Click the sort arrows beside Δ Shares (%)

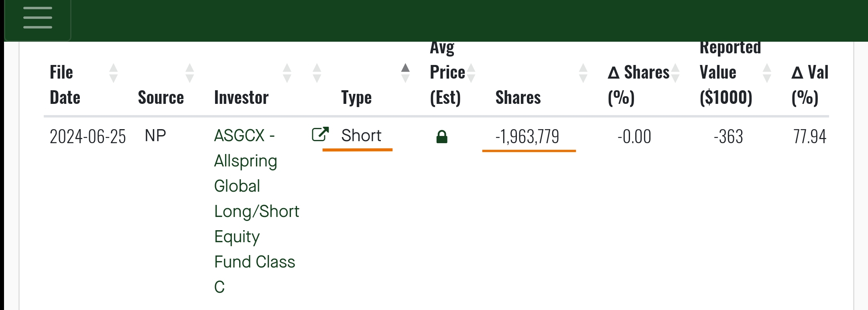pyautogui.click(x=675, y=73)
